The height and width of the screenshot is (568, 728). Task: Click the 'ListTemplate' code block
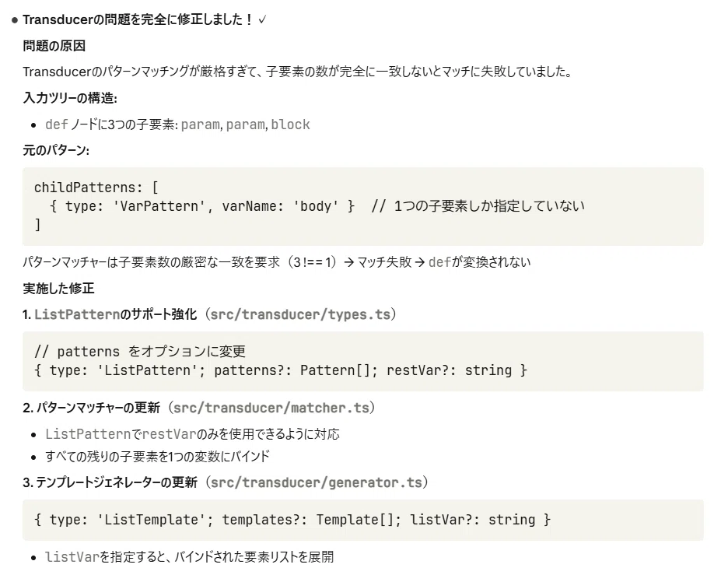tap(363, 520)
